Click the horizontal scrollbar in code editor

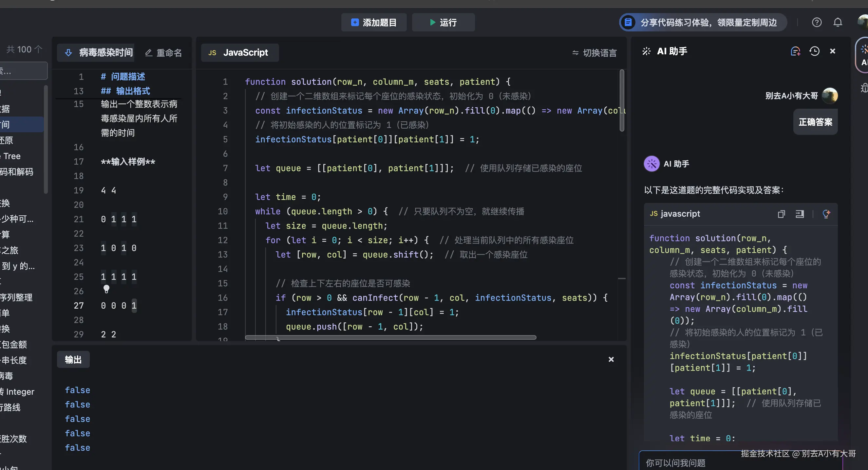(390, 337)
